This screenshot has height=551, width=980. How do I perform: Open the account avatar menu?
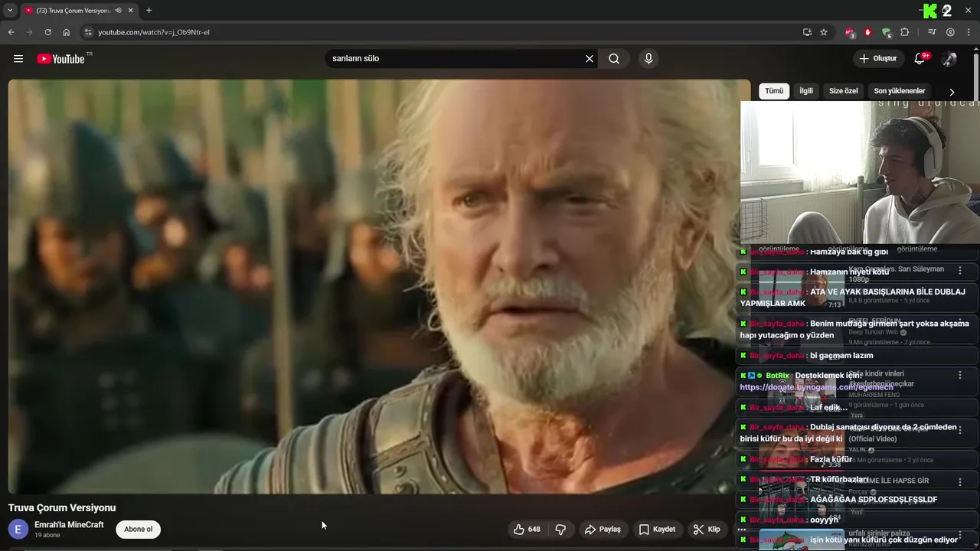tap(949, 59)
